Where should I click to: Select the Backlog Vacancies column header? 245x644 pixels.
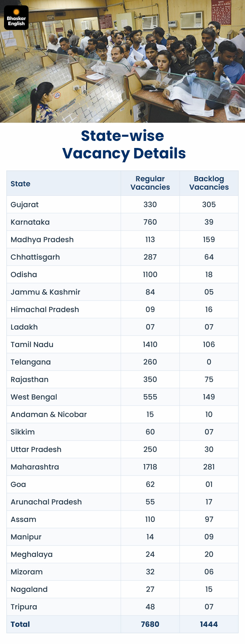209,183
